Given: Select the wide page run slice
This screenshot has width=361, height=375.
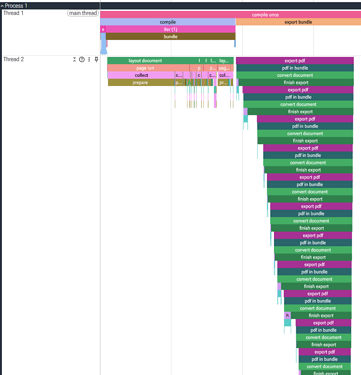Looking at the screenshot, I should coord(148,68).
